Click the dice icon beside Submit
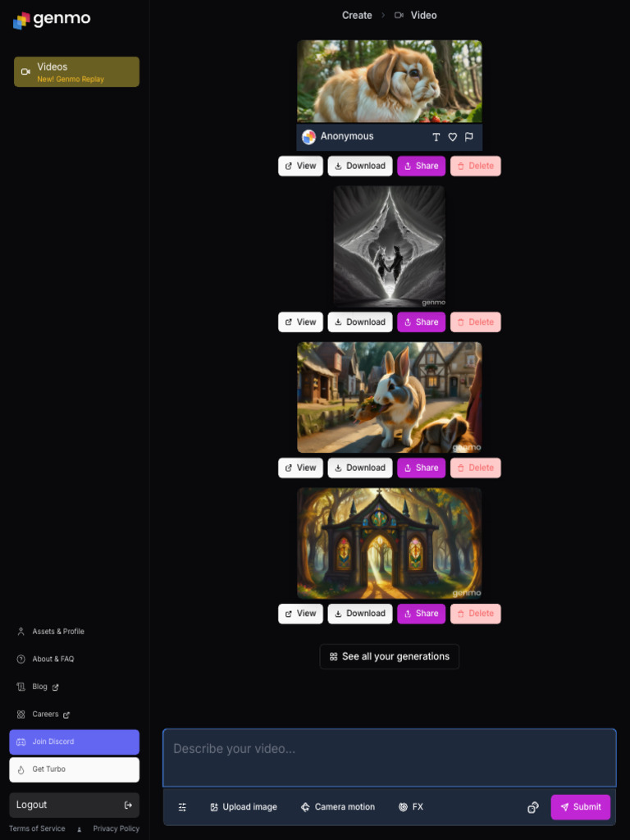This screenshot has height=840, width=630. pyautogui.click(x=532, y=807)
